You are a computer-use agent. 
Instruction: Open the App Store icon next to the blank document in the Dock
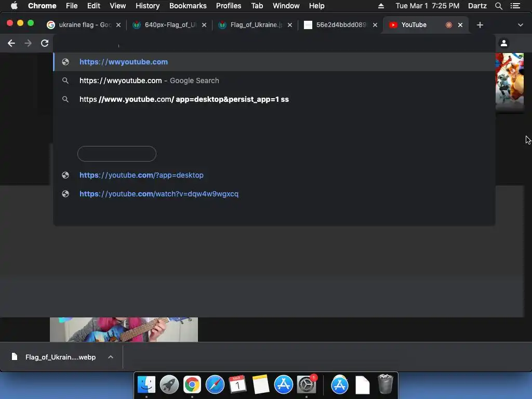point(340,385)
